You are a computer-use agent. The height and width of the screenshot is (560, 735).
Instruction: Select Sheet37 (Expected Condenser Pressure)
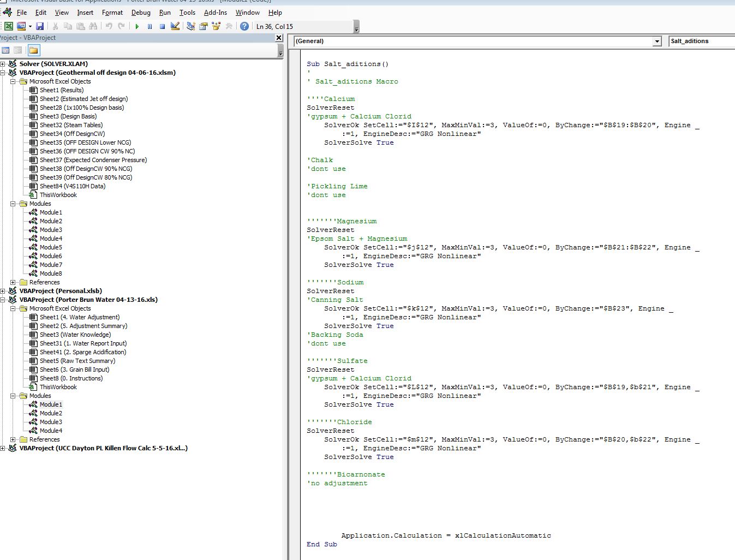point(93,160)
